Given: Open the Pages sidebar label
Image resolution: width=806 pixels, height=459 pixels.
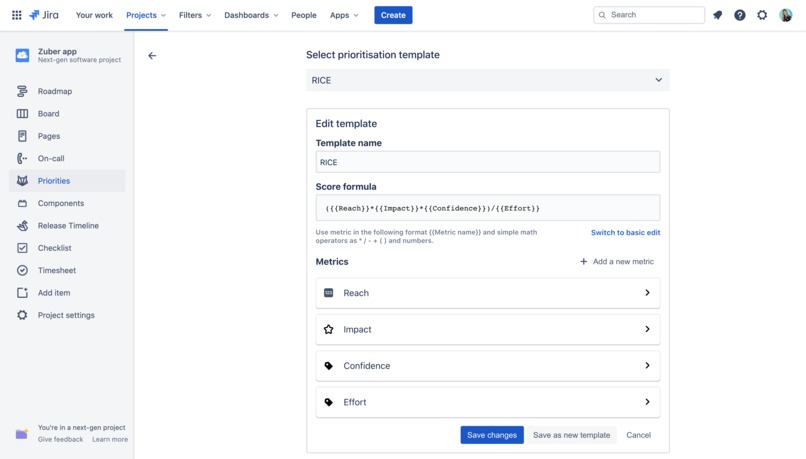Looking at the screenshot, I should click(x=49, y=136).
